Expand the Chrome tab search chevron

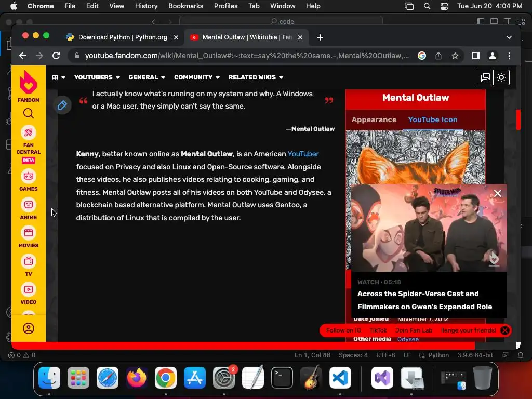pos(509,37)
